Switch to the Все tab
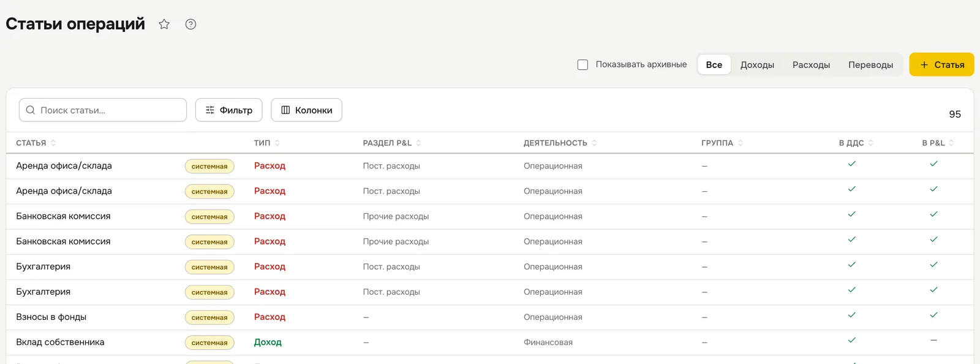Image resolution: width=980 pixels, height=364 pixels. [714, 64]
